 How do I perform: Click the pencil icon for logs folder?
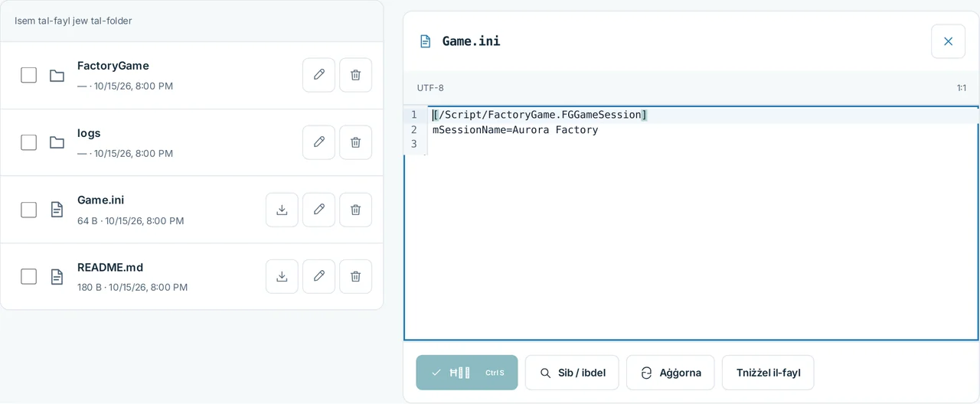tap(318, 142)
